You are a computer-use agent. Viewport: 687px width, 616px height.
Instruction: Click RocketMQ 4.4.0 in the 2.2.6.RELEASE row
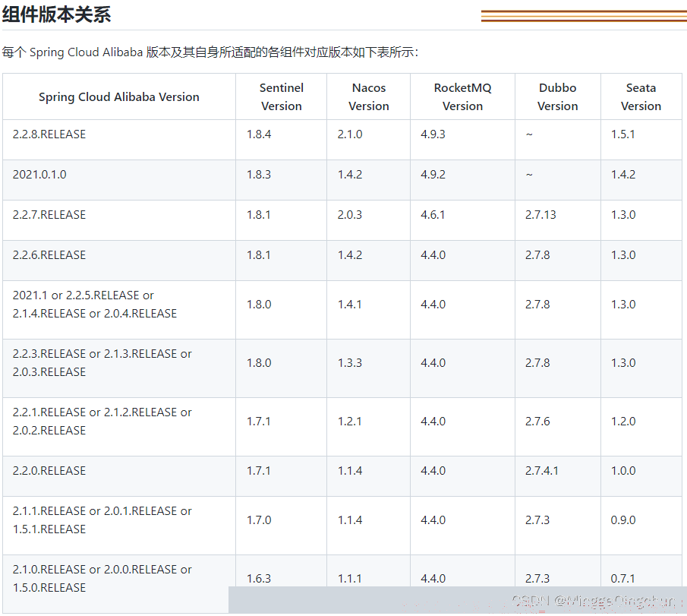(433, 255)
